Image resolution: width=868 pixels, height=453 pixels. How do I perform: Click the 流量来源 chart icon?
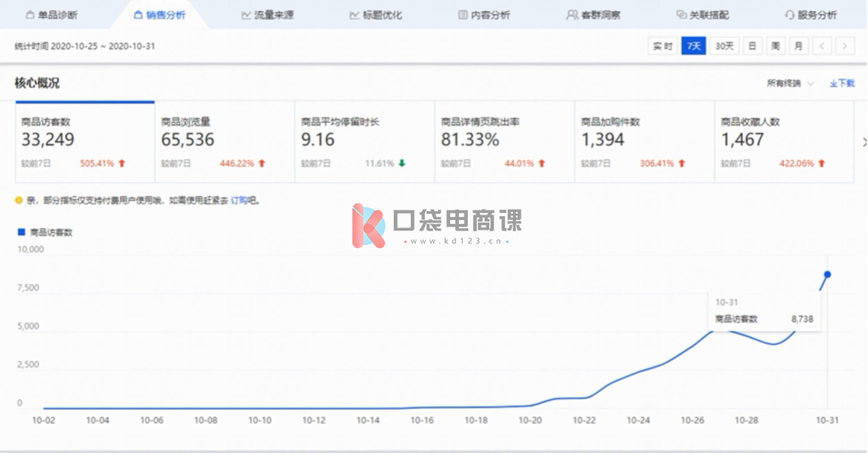click(x=246, y=15)
